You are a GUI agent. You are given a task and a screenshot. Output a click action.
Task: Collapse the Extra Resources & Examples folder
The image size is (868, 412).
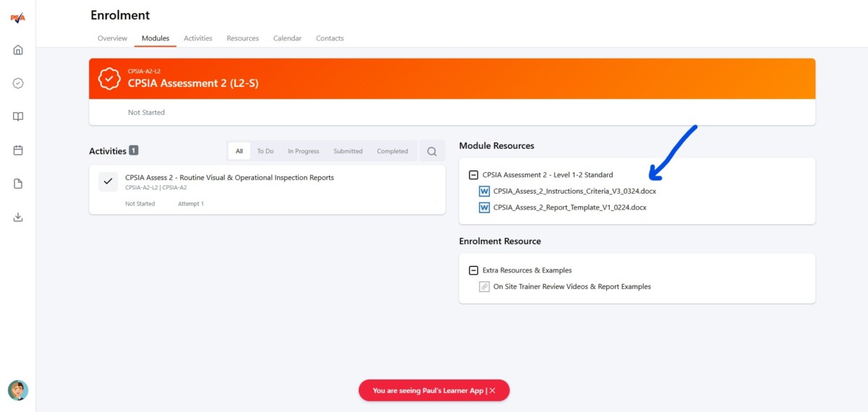(x=473, y=270)
